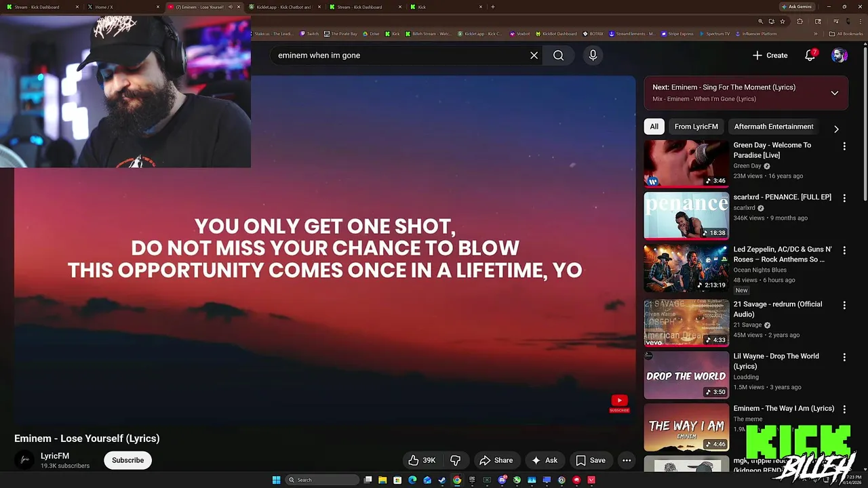The image size is (868, 488).
Task: Click the Subscribe button for LyricFM
Action: (127, 460)
